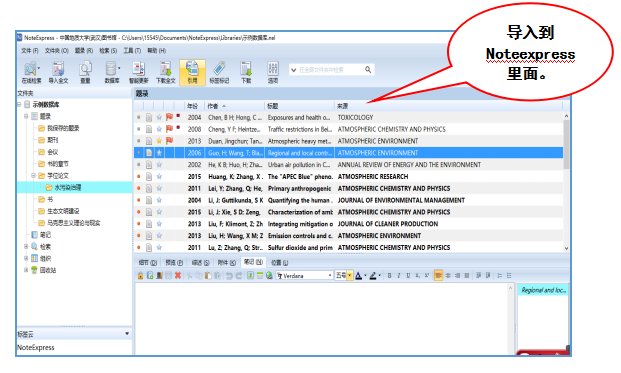This screenshot has height=373, width=621.
Task: Run the 查重 duplicate check tool
Action: click(x=85, y=72)
